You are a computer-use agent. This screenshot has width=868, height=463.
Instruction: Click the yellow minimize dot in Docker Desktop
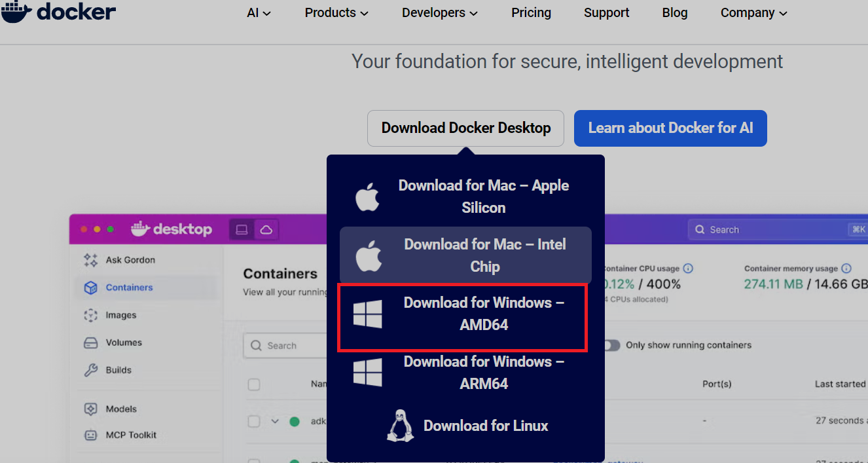pos(97,229)
